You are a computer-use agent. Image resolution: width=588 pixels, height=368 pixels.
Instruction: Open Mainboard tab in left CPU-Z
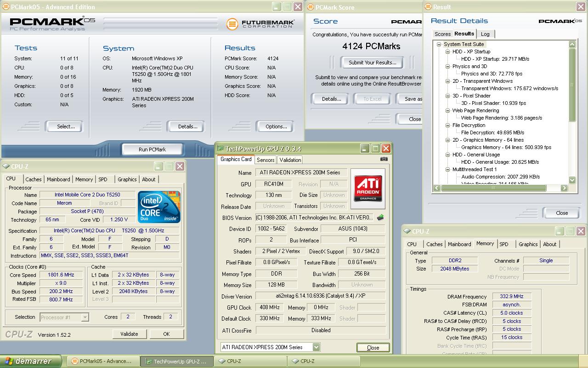tap(59, 179)
